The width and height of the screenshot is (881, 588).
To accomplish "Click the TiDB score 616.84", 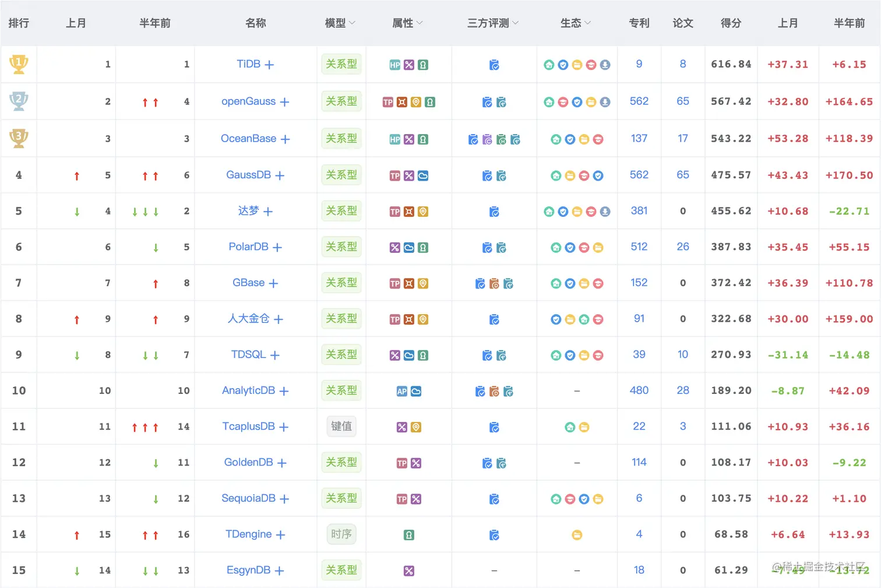I will coord(731,64).
